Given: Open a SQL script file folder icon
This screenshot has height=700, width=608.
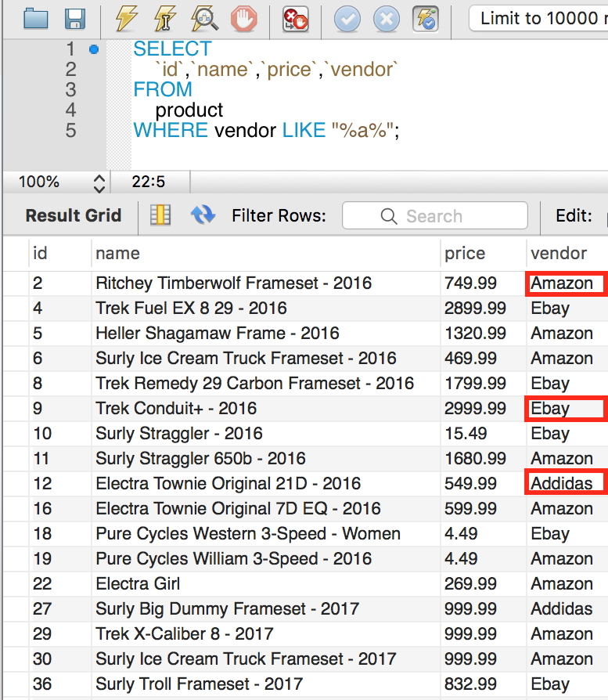Looking at the screenshot, I should coord(36,20).
